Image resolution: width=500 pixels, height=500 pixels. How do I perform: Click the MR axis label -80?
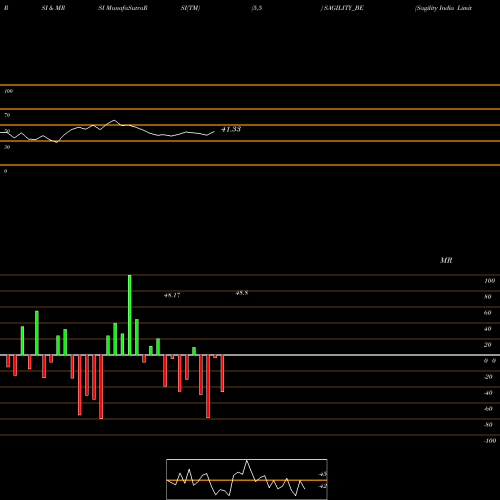pyautogui.click(x=488, y=425)
